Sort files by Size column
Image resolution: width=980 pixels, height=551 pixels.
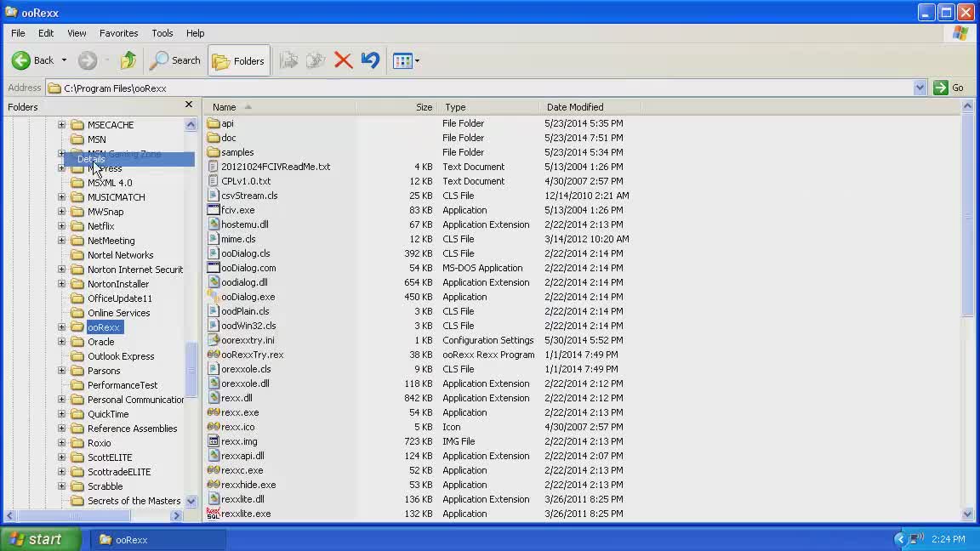[396, 107]
